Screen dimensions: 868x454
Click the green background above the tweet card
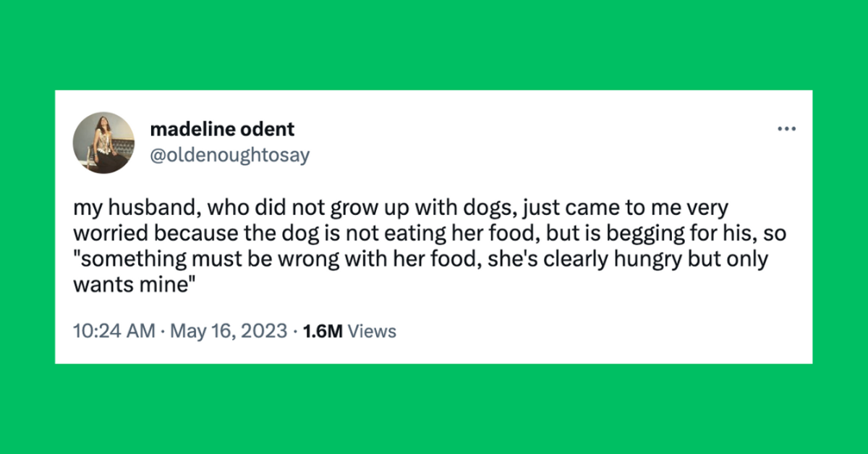tap(434, 45)
